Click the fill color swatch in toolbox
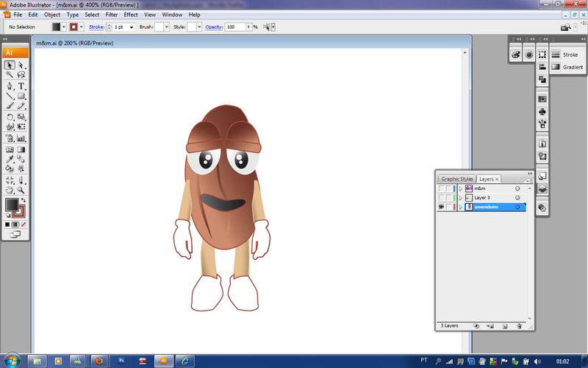This screenshot has width=588, height=368. click(12, 205)
